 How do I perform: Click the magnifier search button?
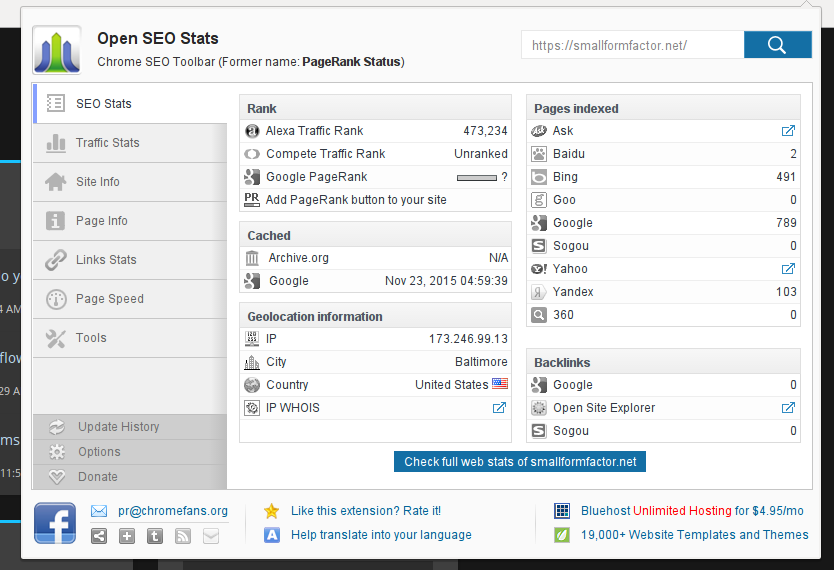777,45
